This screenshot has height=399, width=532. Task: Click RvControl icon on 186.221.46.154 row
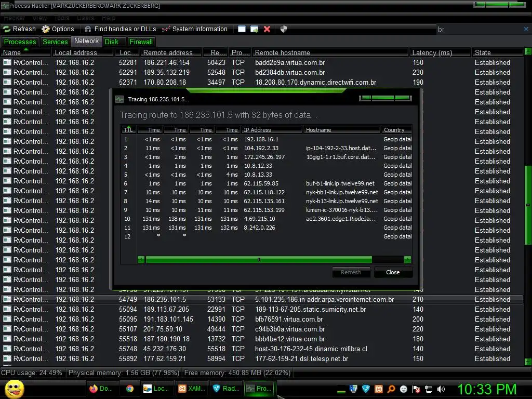(x=7, y=62)
